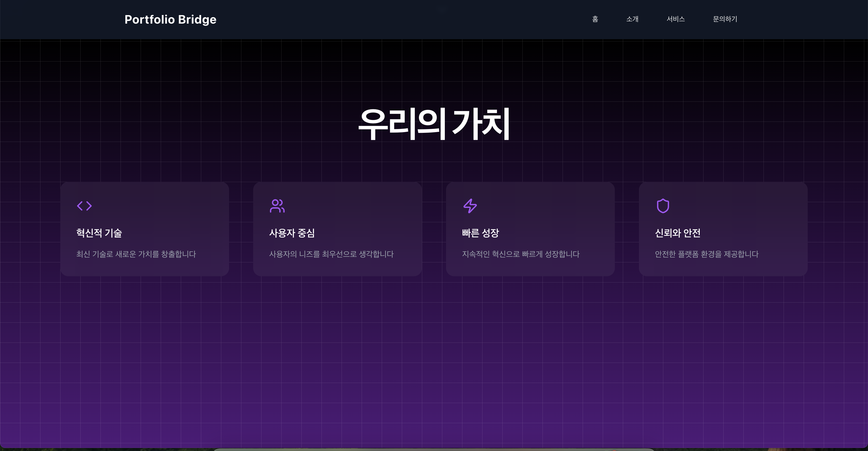868x451 pixels.
Task: Select the purple code symbol in the first card
Action: click(84, 206)
